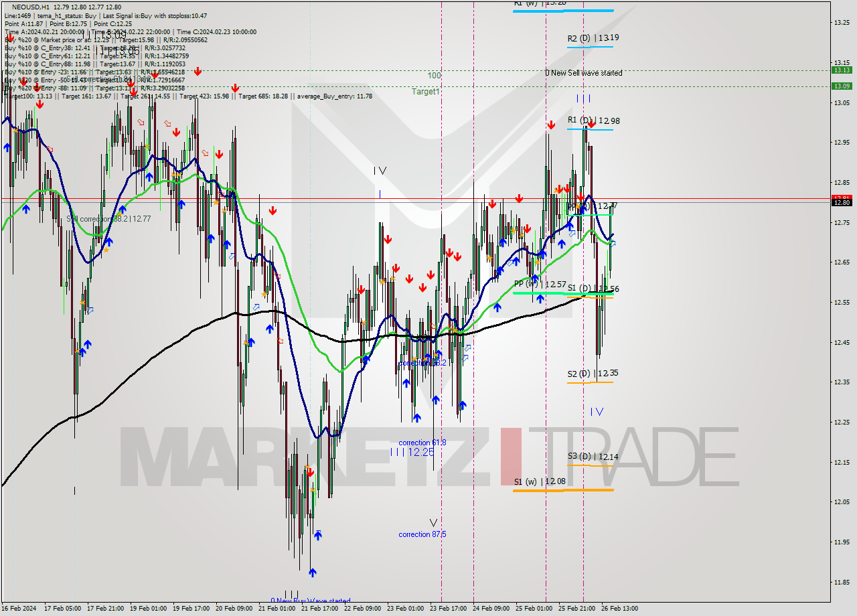
Task: Select the 'S1 (w) | 12.08' weekly support label
Action: tap(540, 481)
